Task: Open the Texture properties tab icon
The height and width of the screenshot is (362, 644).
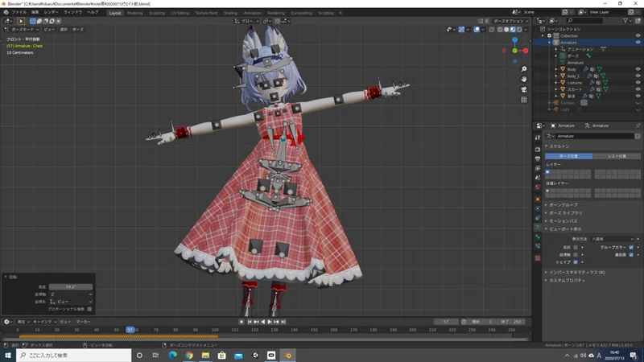Action: [x=538, y=258]
